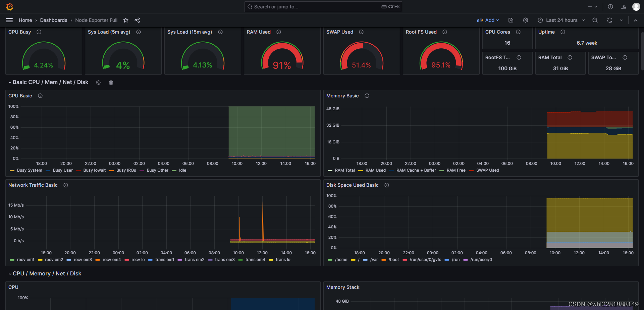The image size is (644, 310).
Task: Show info for Disk Space Used Basic
Action: pos(387,185)
